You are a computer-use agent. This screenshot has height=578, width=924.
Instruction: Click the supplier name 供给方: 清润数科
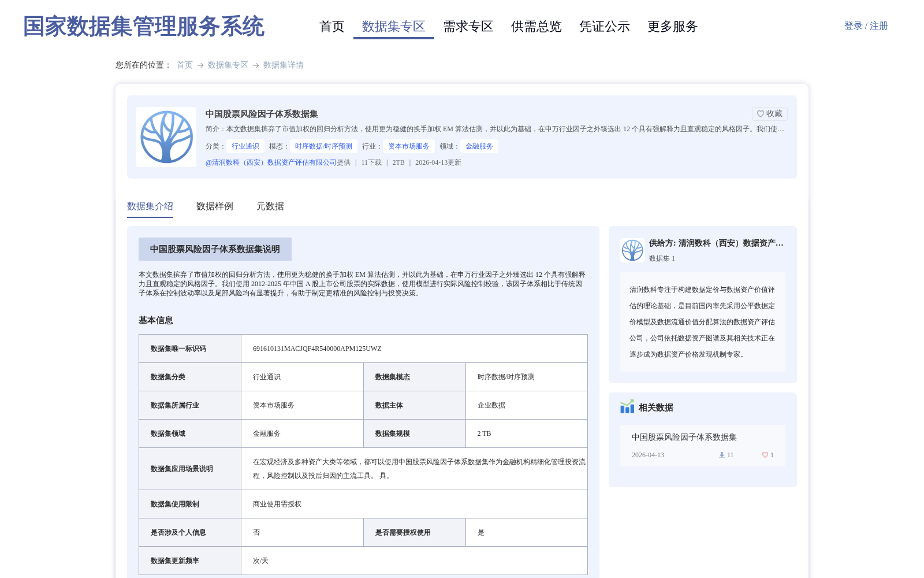(716, 243)
